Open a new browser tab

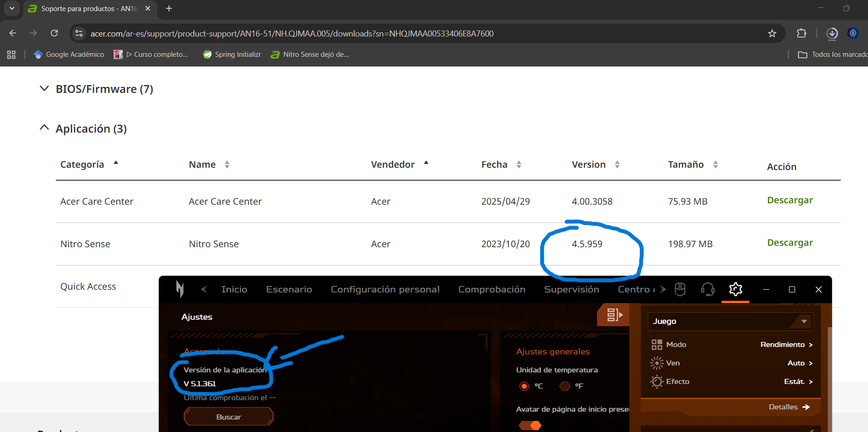click(169, 8)
